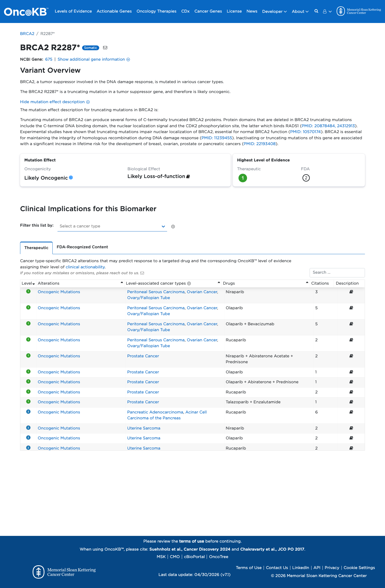Open the PMID: 10570174 reference link

pyautogui.click(x=305, y=132)
